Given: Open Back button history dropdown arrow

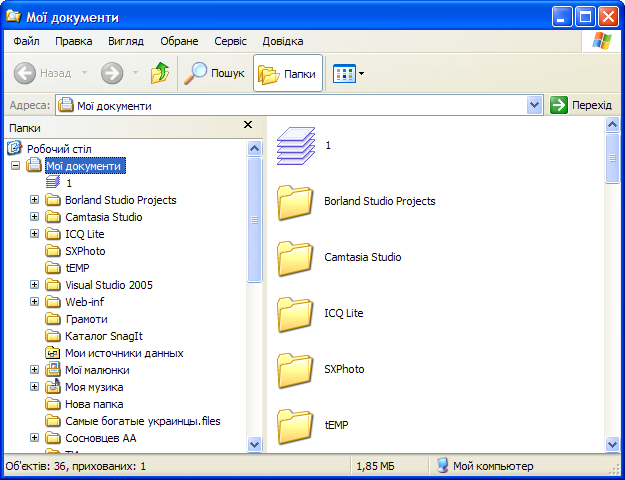Looking at the screenshot, I should 84,73.
